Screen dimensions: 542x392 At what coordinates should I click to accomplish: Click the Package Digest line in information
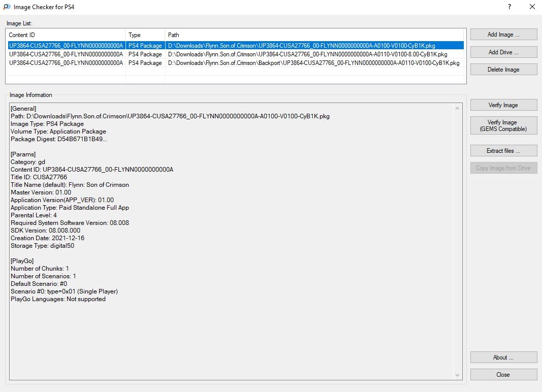(x=59, y=139)
